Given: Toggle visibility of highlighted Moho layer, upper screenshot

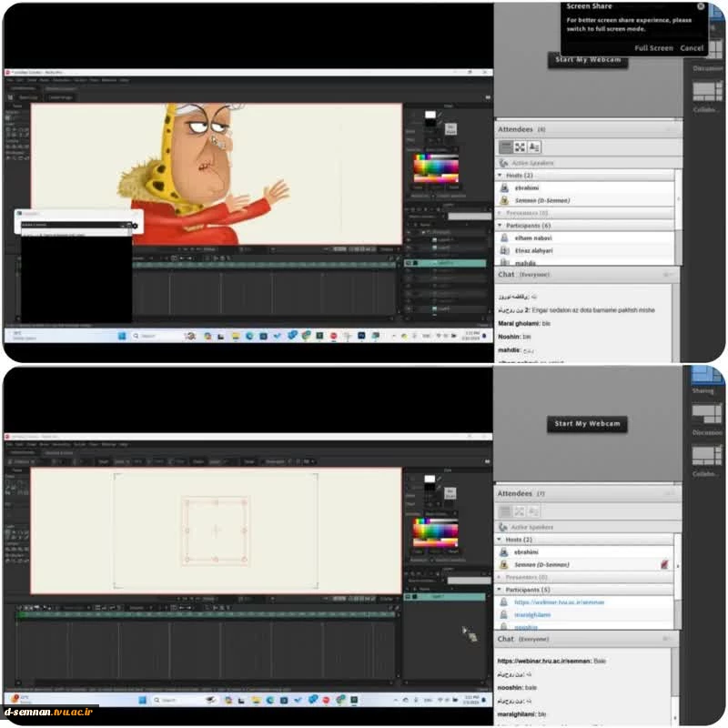Looking at the screenshot, I should (408, 263).
